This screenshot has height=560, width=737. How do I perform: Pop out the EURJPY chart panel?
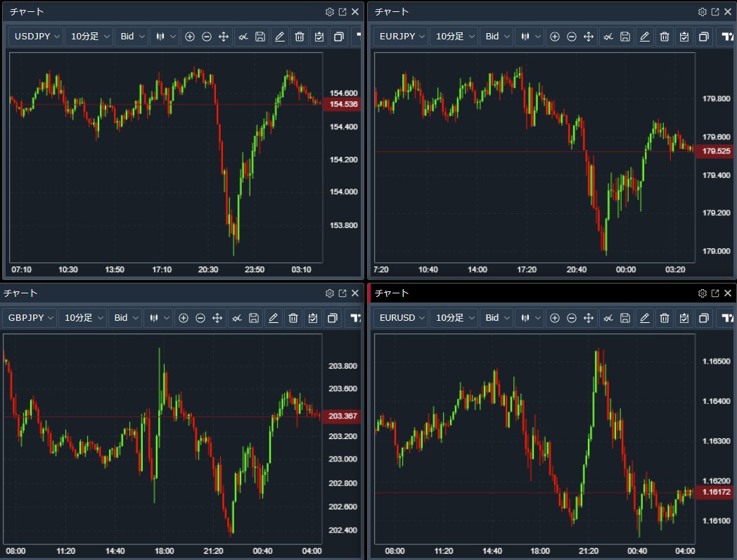pyautogui.click(x=715, y=12)
